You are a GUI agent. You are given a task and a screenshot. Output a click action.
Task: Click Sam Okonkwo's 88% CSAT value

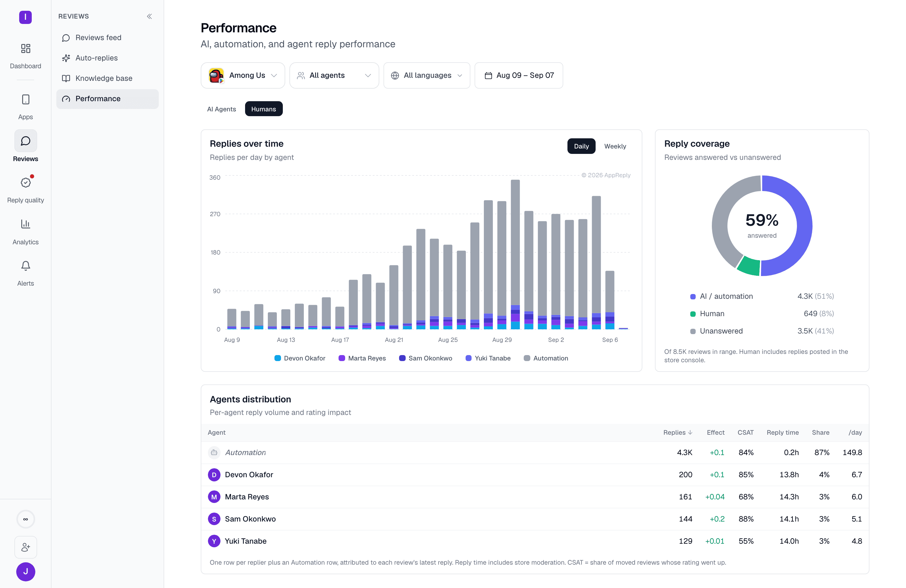pos(746,519)
